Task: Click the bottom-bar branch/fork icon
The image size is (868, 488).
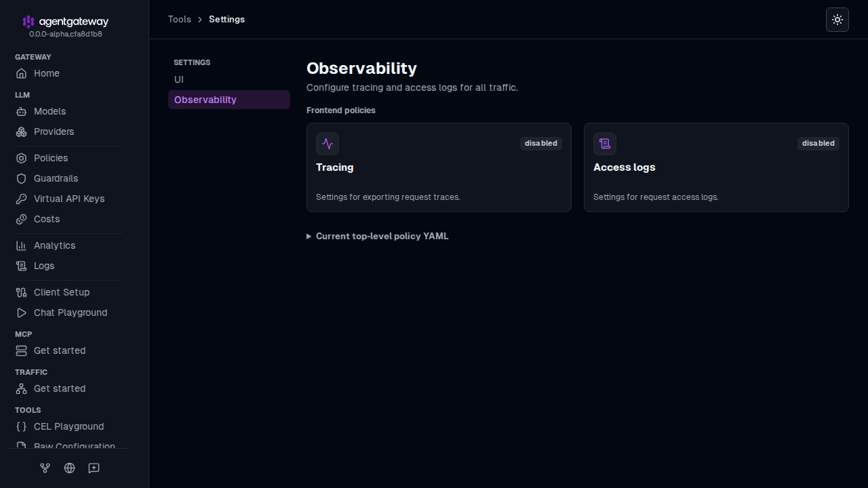Action: pyautogui.click(x=45, y=468)
